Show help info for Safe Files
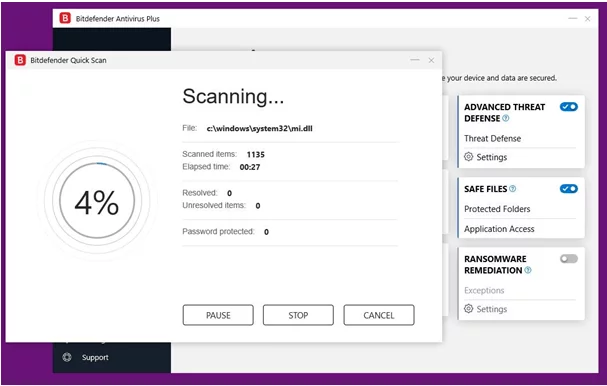Image resolution: width=607 pixels, height=386 pixels. tap(513, 189)
